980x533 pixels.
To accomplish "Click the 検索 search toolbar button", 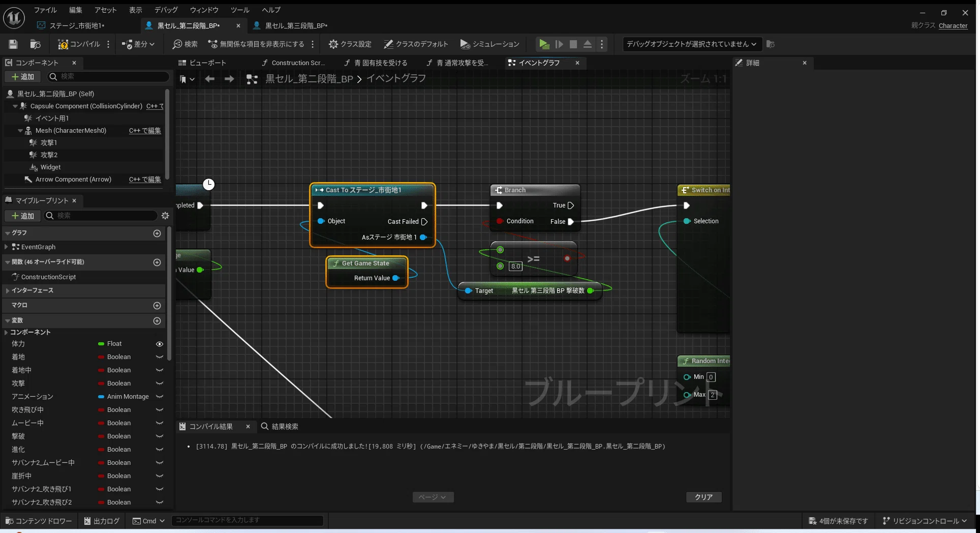I will [x=185, y=44].
